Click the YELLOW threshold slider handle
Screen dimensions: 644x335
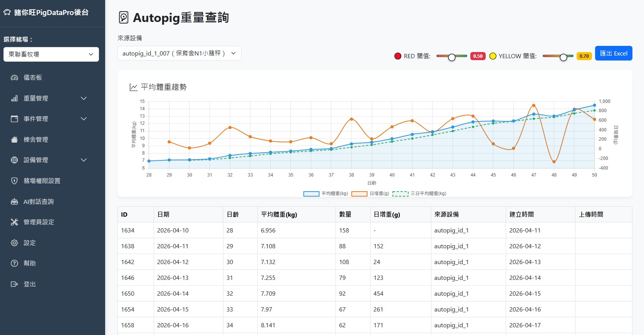563,57
